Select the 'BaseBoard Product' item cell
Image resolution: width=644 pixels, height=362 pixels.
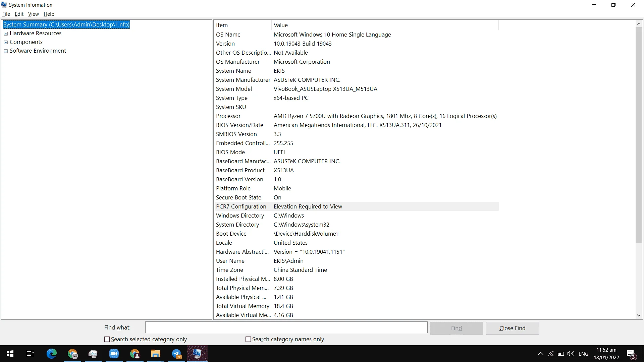[x=240, y=170]
